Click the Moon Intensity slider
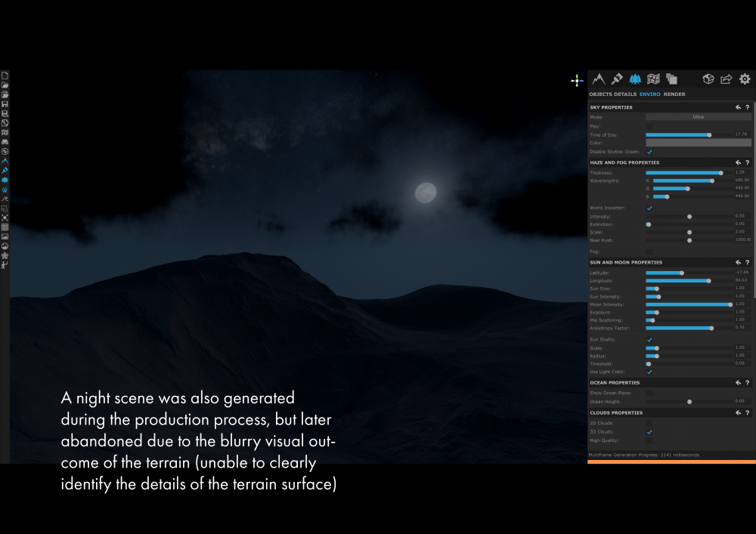756x534 pixels. tap(688, 304)
